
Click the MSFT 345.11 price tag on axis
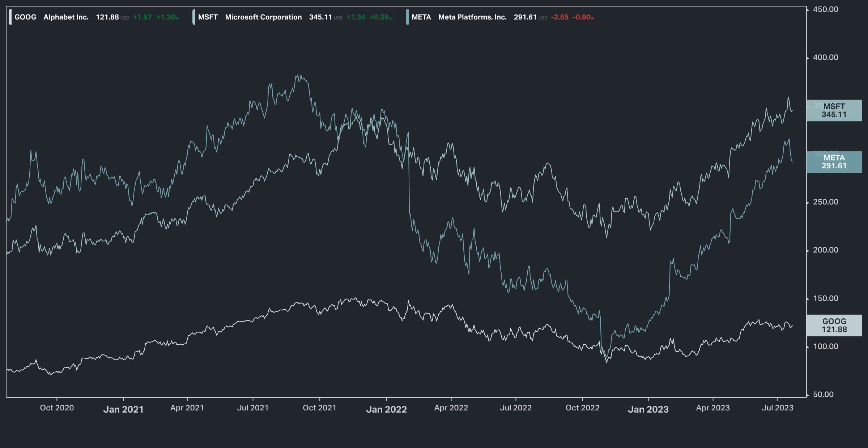[x=834, y=111]
